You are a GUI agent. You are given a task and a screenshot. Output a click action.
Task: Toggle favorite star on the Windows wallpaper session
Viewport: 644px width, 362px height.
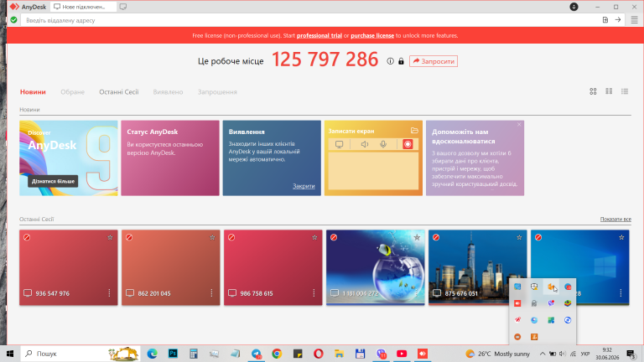click(x=621, y=237)
